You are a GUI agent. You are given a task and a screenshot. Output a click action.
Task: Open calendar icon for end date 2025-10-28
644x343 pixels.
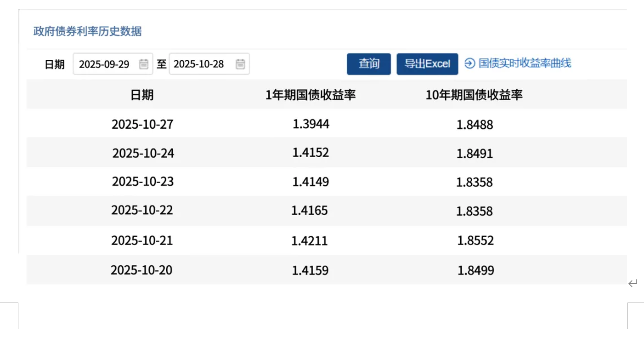[x=240, y=64]
